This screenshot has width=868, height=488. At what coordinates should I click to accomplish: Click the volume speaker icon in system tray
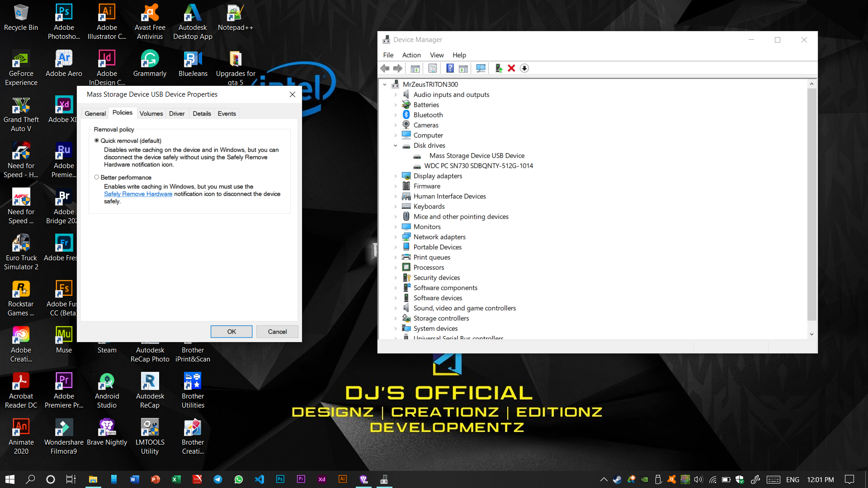tap(698, 479)
